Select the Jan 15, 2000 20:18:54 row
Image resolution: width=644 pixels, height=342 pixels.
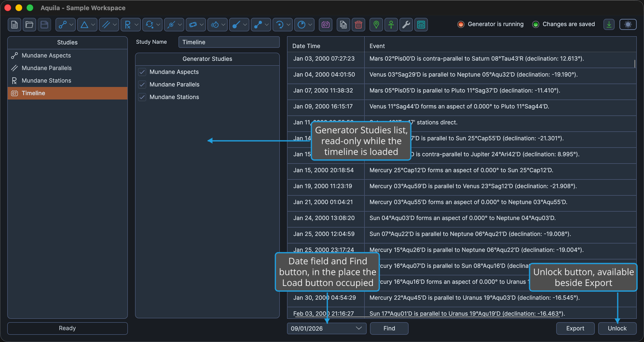(462, 170)
